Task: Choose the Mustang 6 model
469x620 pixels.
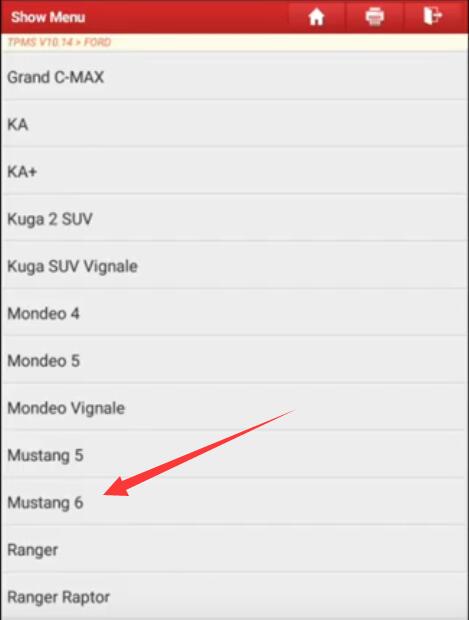Action: click(x=234, y=502)
